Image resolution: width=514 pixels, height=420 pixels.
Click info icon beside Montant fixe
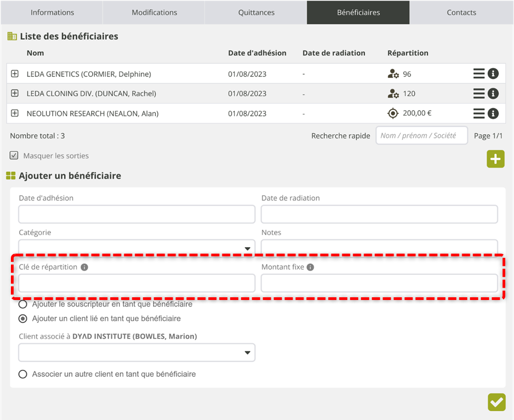[310, 267]
